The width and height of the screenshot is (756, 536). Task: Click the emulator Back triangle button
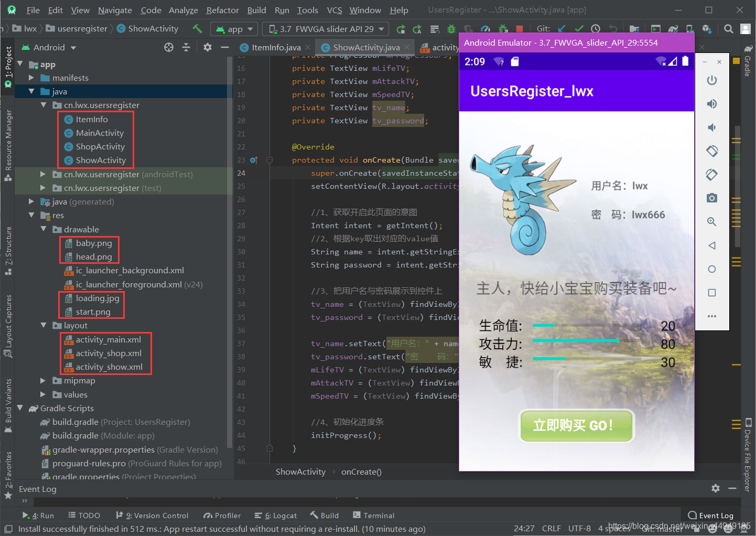[x=711, y=245]
